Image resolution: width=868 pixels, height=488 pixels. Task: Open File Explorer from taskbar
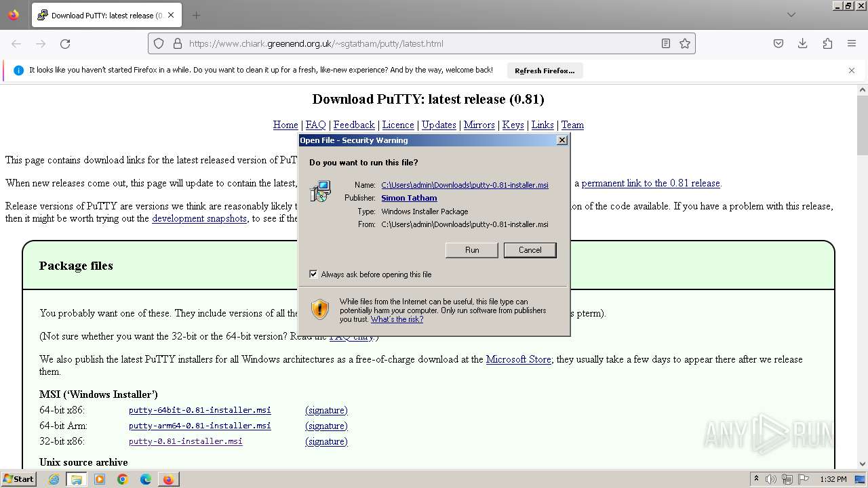77,479
